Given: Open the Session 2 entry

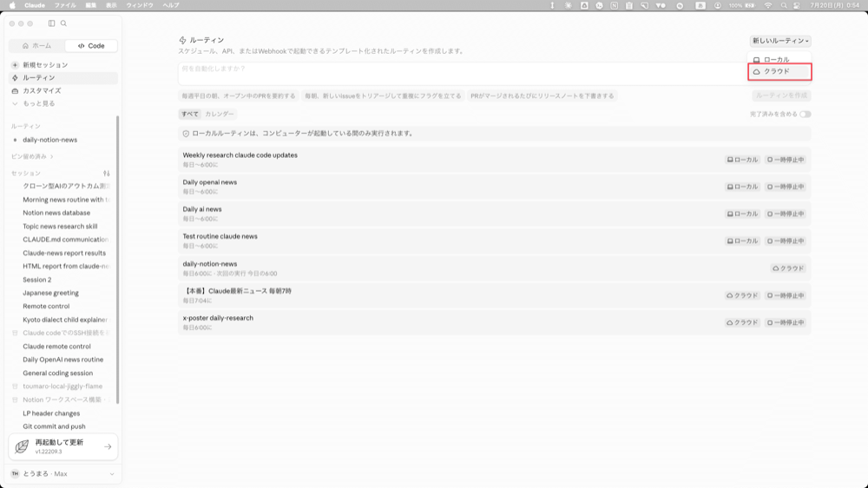Looking at the screenshot, I should tap(37, 280).
